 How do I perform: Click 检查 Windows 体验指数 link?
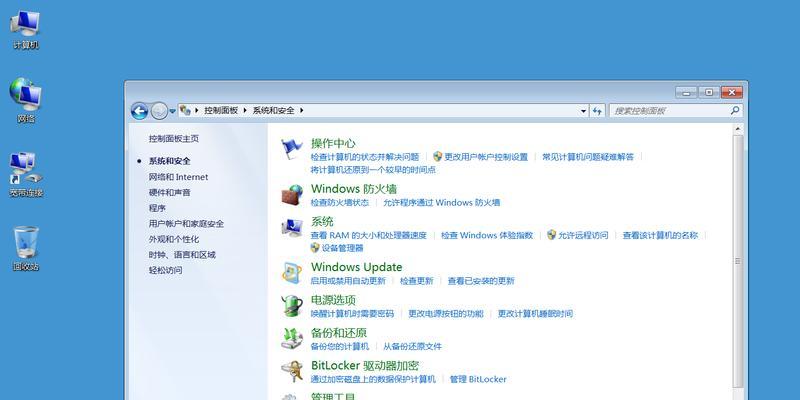click(x=487, y=235)
